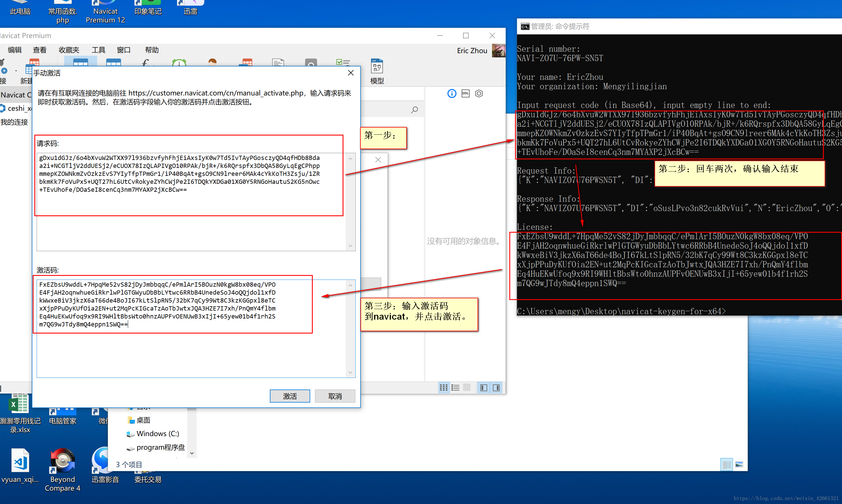Click the automation checklist toolbar icon
The width and height of the screenshot is (842, 504).
pos(343,62)
